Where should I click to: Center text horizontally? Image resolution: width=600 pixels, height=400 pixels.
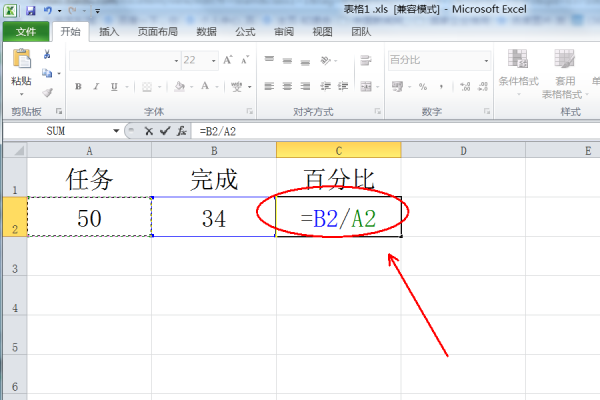(287, 87)
